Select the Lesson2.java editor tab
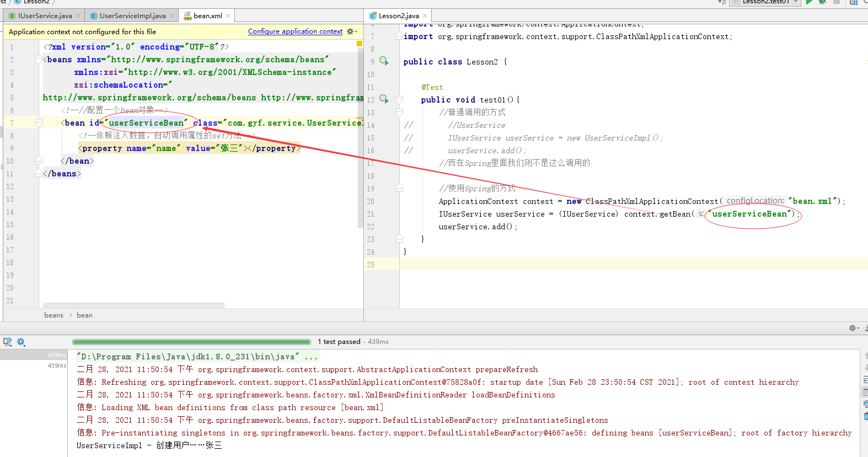 coord(398,16)
